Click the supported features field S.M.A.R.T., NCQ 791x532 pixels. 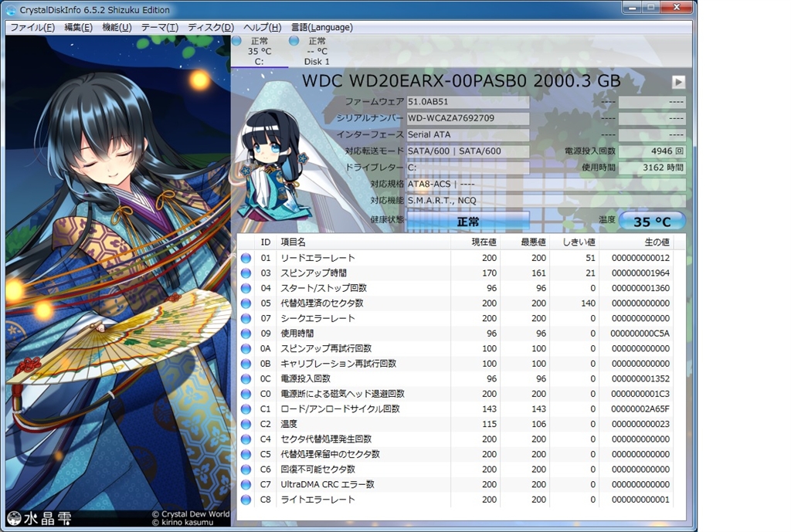[546, 200]
